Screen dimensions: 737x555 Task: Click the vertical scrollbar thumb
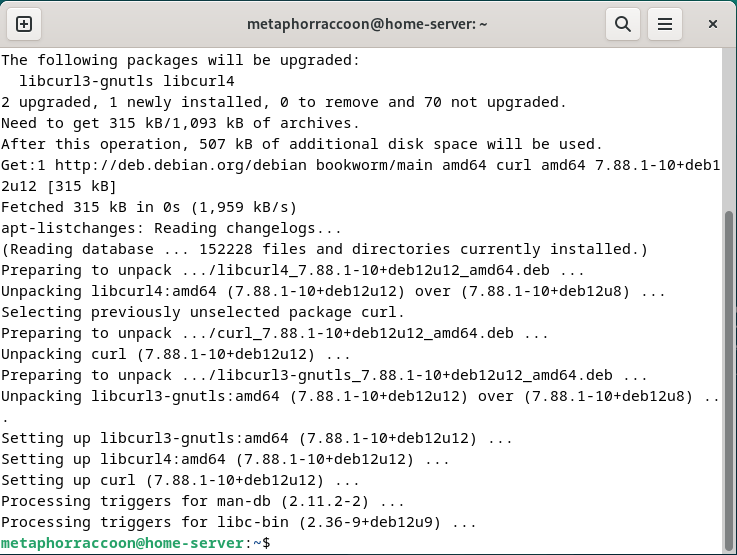pyautogui.click(x=729, y=382)
